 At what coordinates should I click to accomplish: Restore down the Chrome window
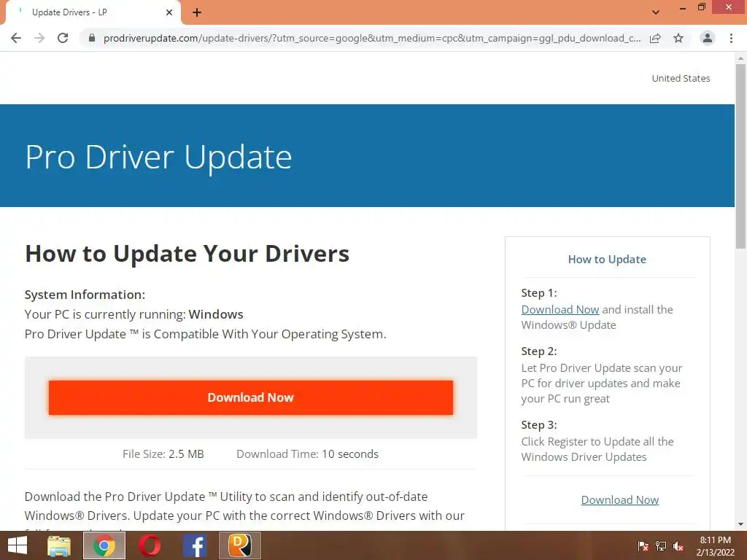tap(701, 7)
